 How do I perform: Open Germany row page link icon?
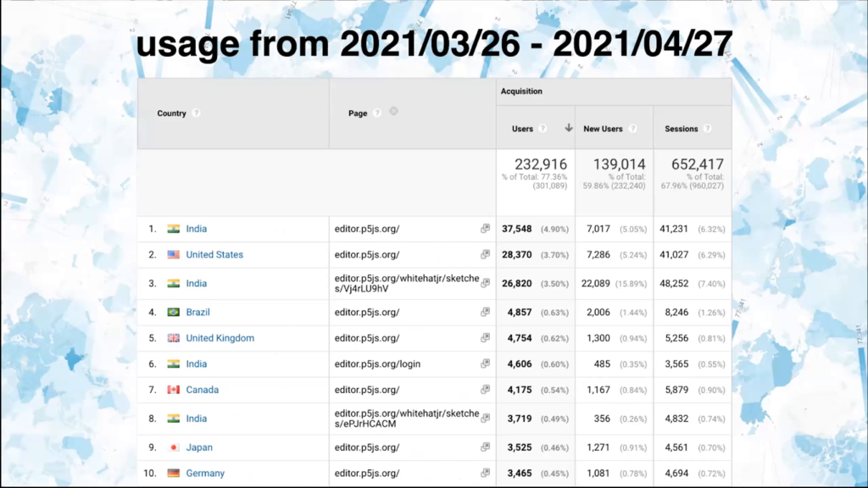[x=485, y=473]
